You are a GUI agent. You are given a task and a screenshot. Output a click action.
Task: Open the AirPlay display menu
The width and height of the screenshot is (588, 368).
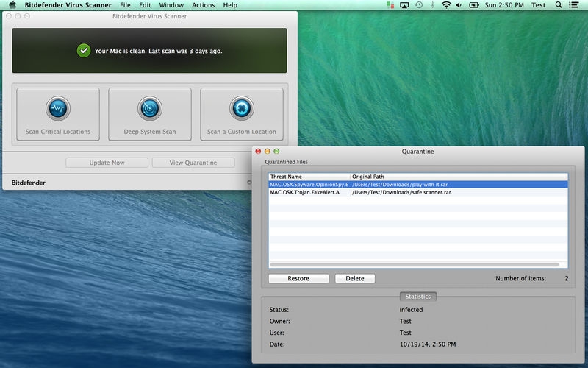tap(404, 5)
